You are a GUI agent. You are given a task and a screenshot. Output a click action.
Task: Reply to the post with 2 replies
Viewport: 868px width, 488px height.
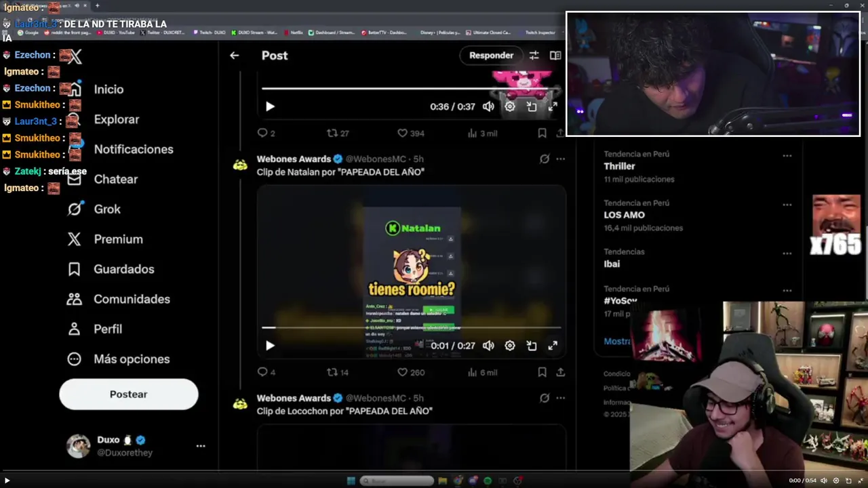point(266,134)
